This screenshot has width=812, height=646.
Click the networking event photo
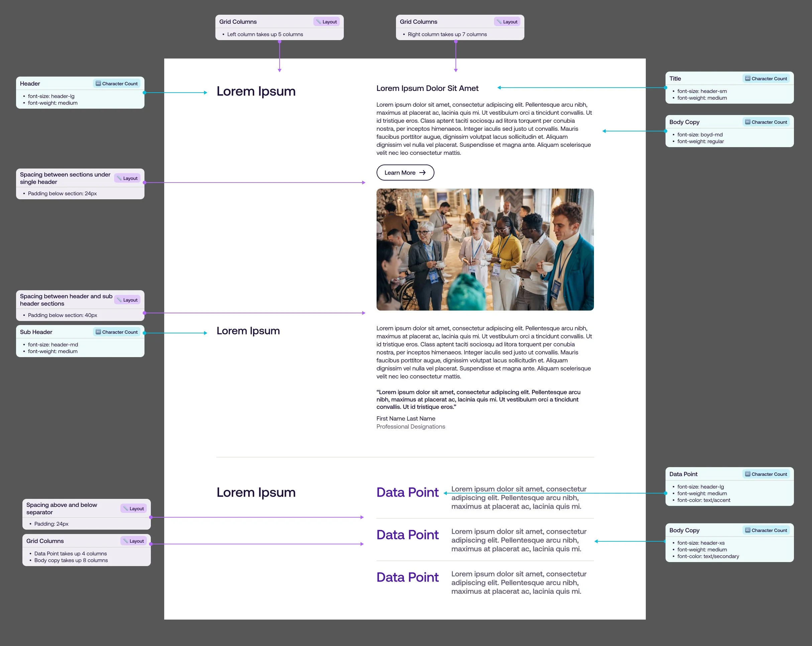click(485, 249)
